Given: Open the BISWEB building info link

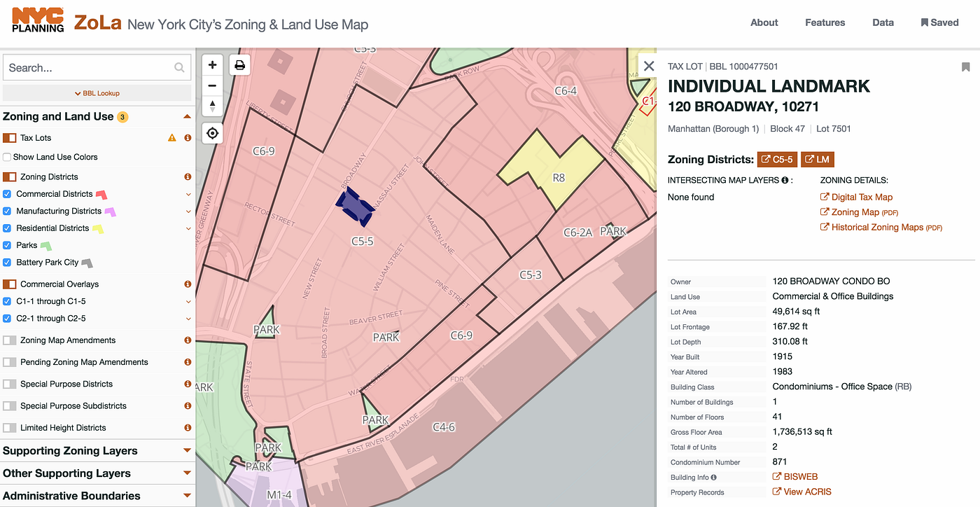Looking at the screenshot, I should 795,477.
